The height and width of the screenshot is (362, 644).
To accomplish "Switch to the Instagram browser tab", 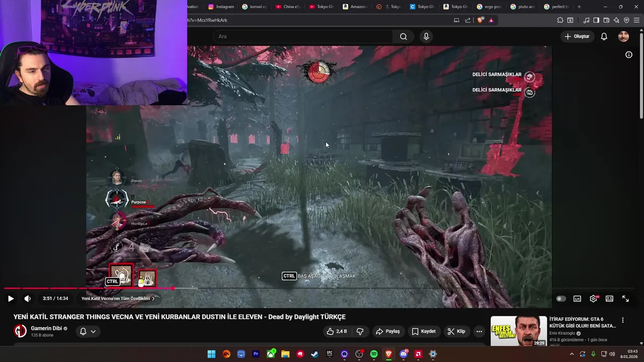I will coord(221,7).
